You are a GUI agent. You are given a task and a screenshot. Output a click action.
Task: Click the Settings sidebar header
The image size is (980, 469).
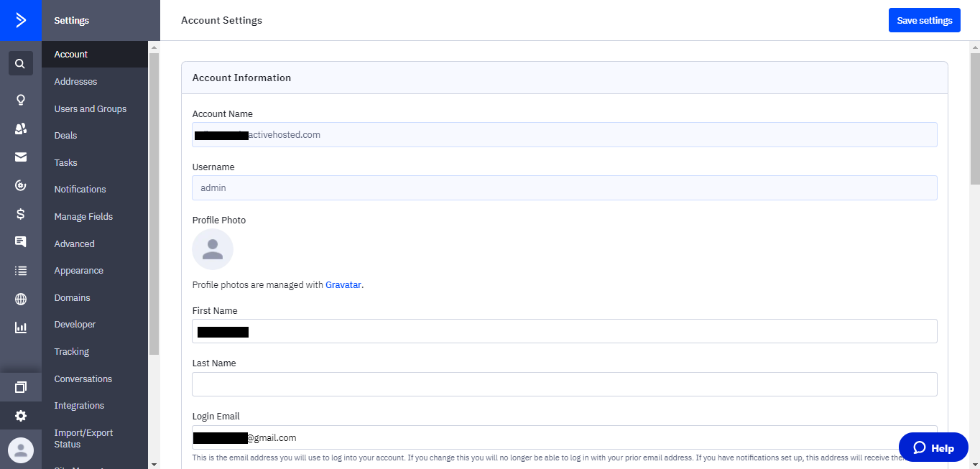coord(72,21)
